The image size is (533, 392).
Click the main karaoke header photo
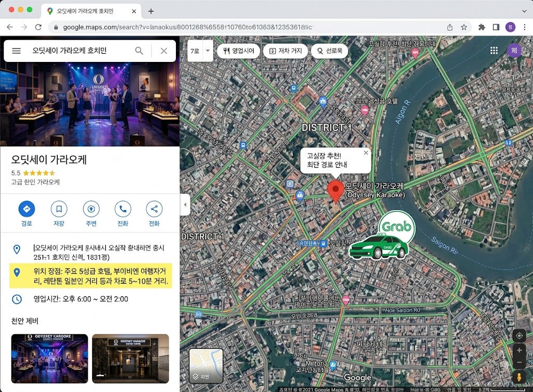pyautogui.click(x=90, y=104)
